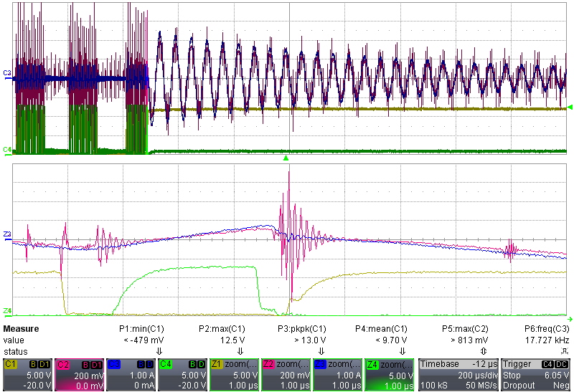574x392 pixels.
Task: Open the C1 channel descriptor box
Action: 27,375
